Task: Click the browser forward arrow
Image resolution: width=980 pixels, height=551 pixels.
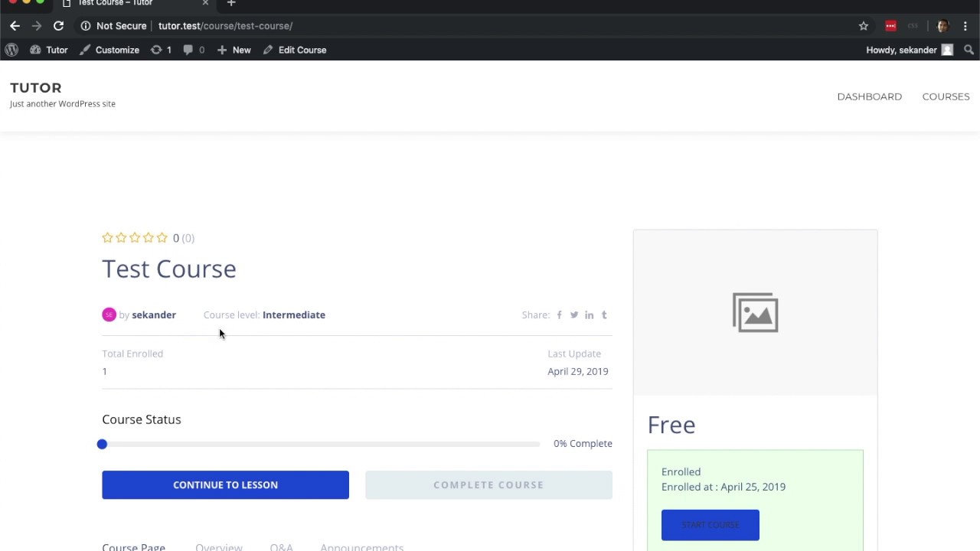Action: 36,26
